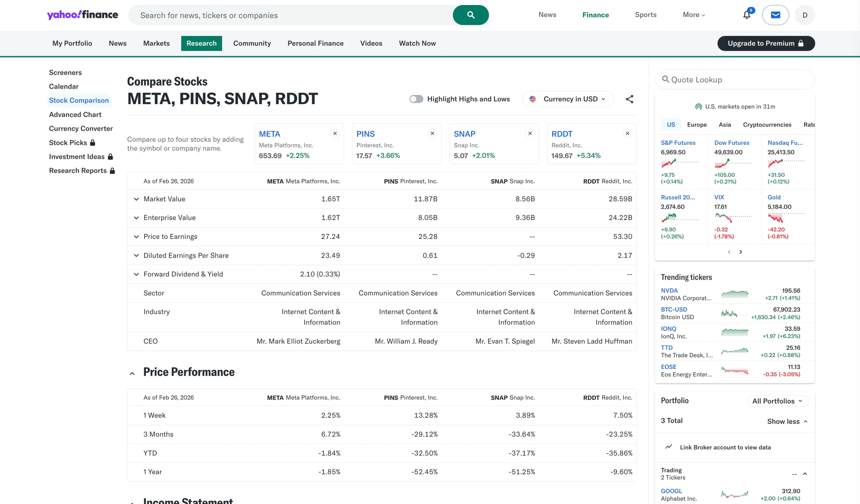
Task: Collapse the Price Performance section
Action: (x=132, y=373)
